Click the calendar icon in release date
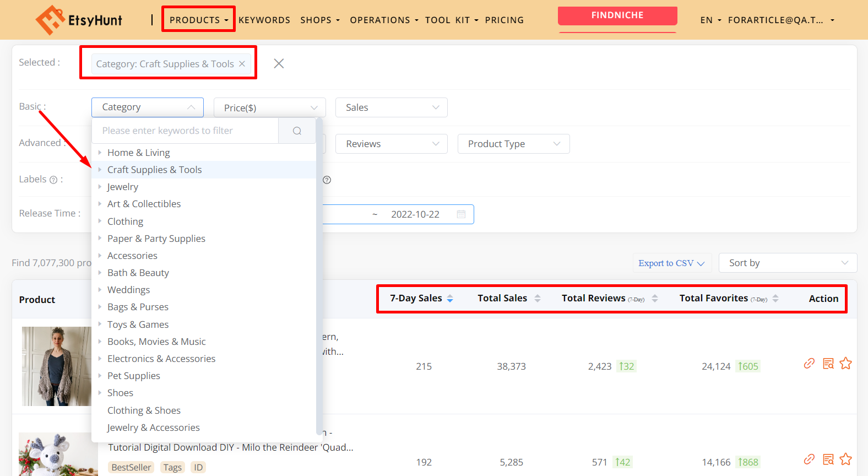The height and width of the screenshot is (476, 868). click(x=461, y=214)
